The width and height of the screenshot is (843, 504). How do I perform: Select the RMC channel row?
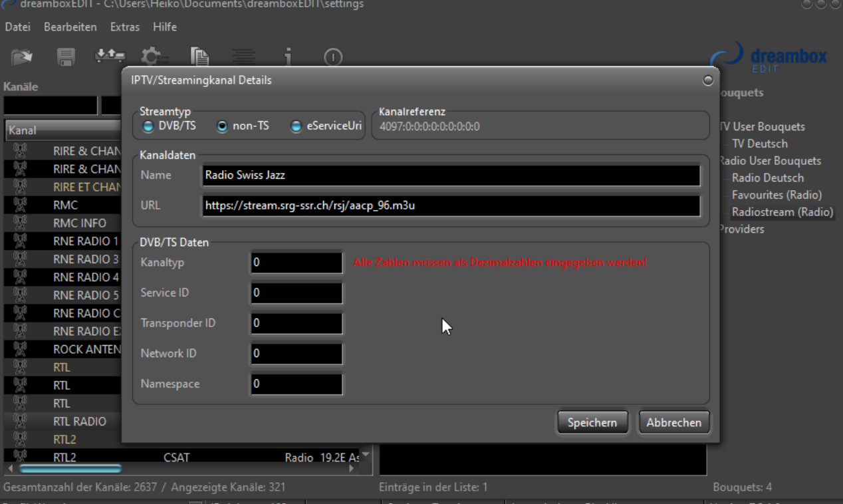click(63, 205)
